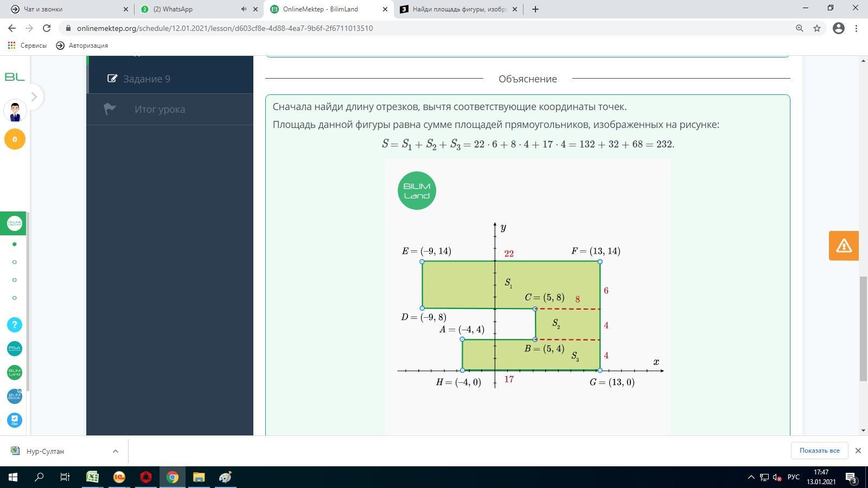The width and height of the screenshot is (868, 488).
Task: Select the fourth sidebar dot
Action: pyautogui.click(x=15, y=298)
